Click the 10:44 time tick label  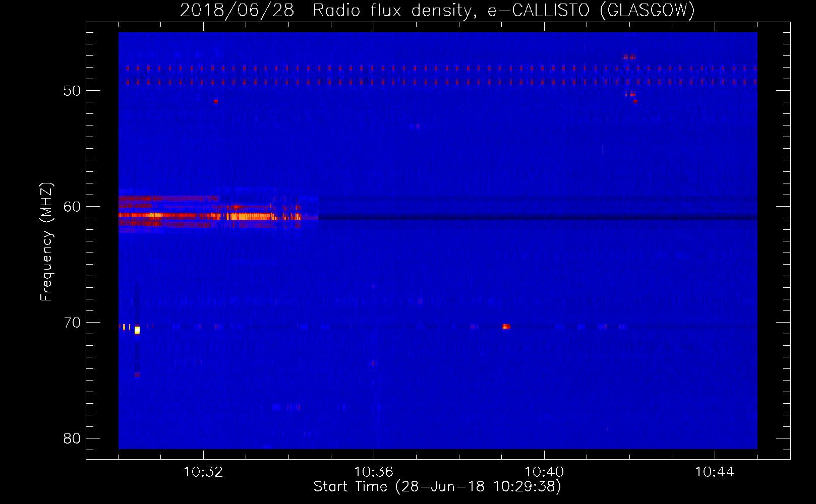click(715, 472)
